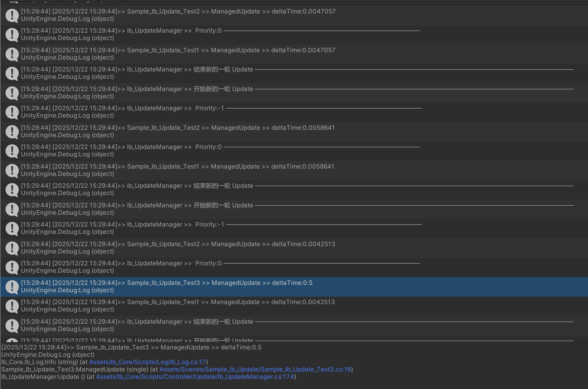
Task: Click the icon next to Priority:-1 log entry
Action: [11, 112]
